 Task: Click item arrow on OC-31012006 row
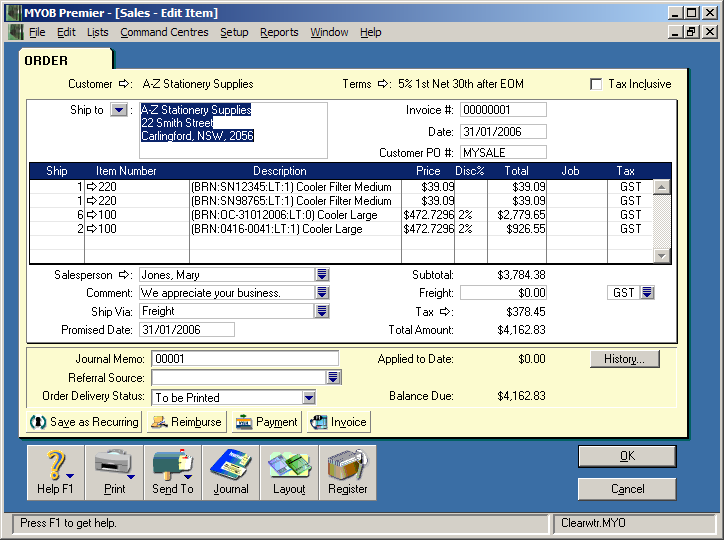[x=92, y=215]
